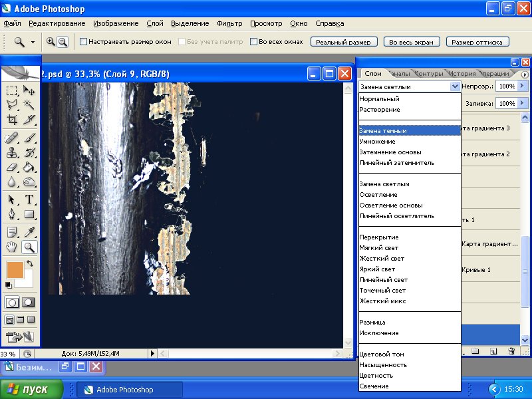The width and height of the screenshot is (532, 399).
Task: Pick the Type (T) tool
Action: coord(29,199)
